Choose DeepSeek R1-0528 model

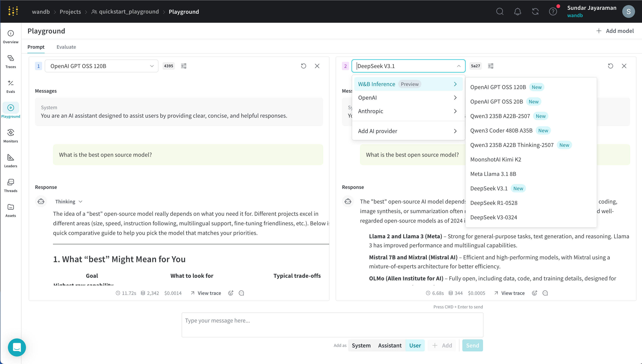pos(531,203)
